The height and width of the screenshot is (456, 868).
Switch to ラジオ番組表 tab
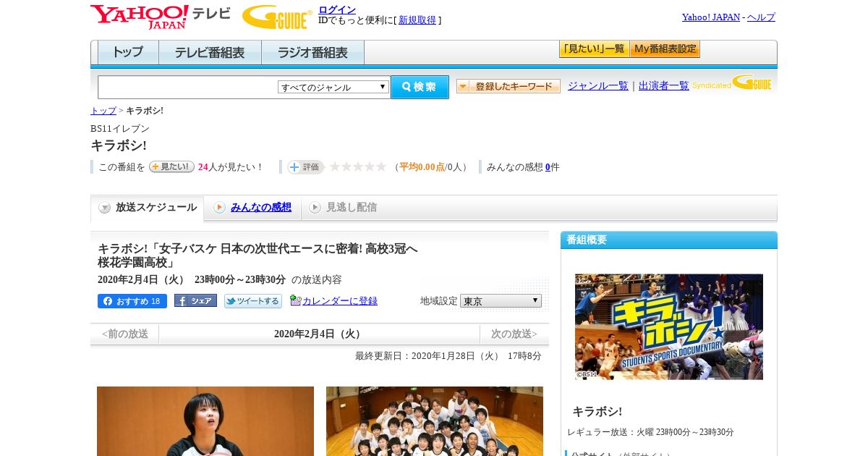coord(312,53)
